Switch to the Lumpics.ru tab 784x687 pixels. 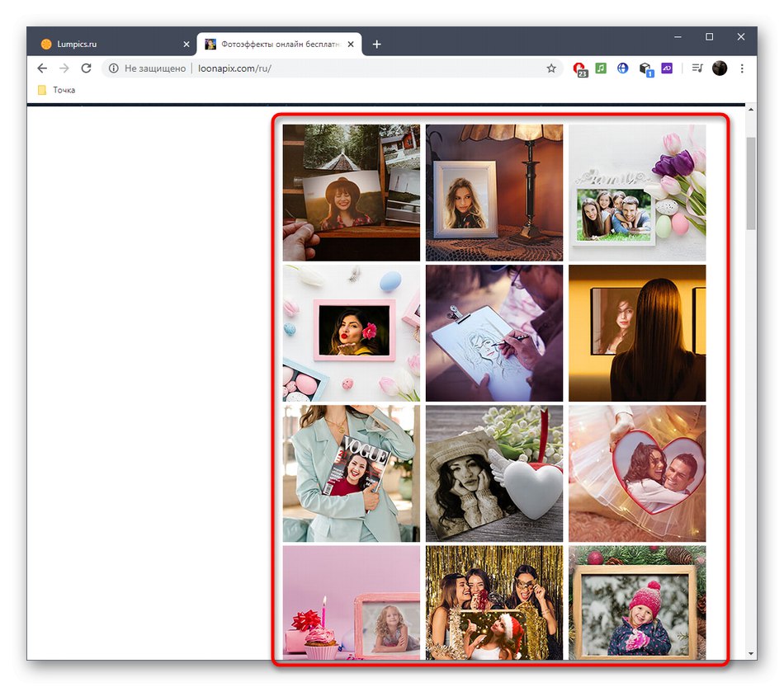pyautogui.click(x=111, y=45)
